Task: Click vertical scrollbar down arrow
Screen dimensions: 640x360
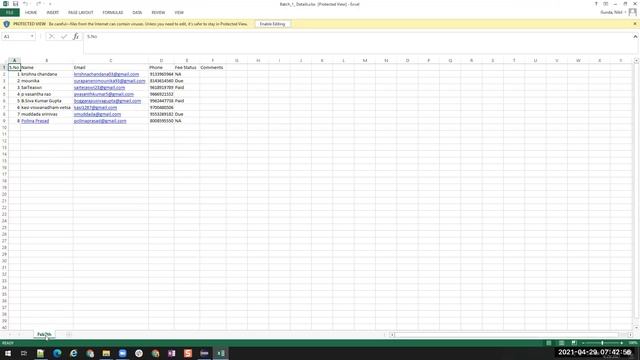Action: point(636,327)
